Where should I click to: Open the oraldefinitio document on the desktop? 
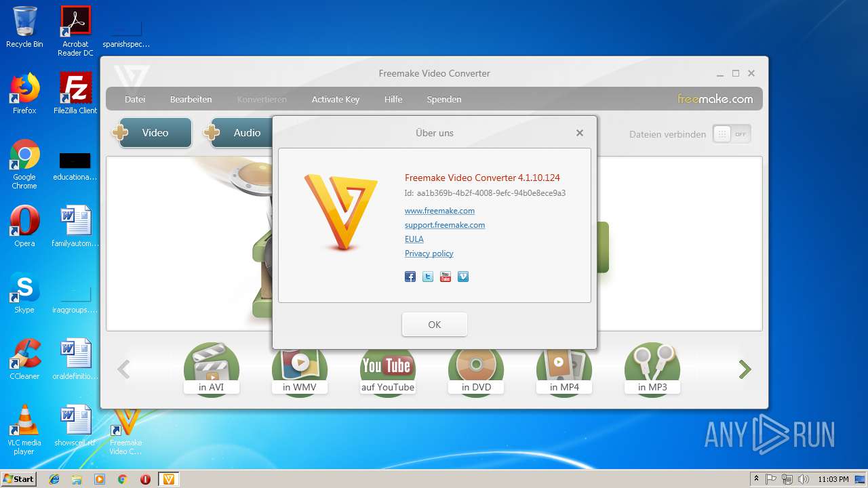[75, 359]
